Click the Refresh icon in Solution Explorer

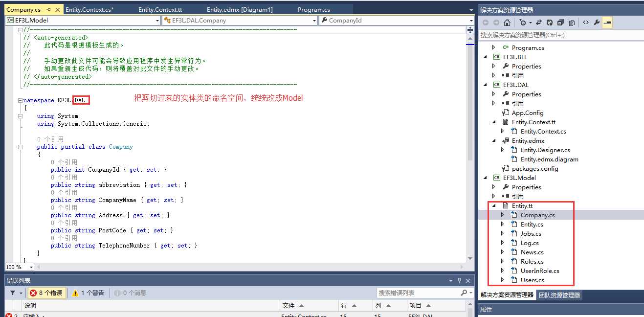pyautogui.click(x=550, y=23)
